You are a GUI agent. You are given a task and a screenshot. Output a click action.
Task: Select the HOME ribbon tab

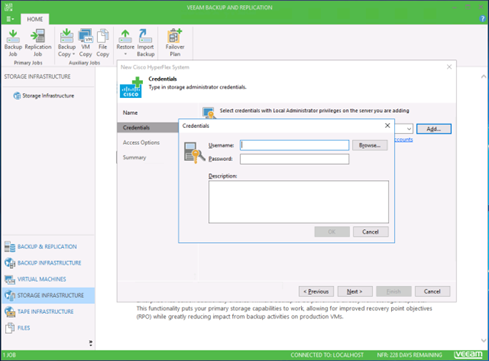click(x=35, y=19)
